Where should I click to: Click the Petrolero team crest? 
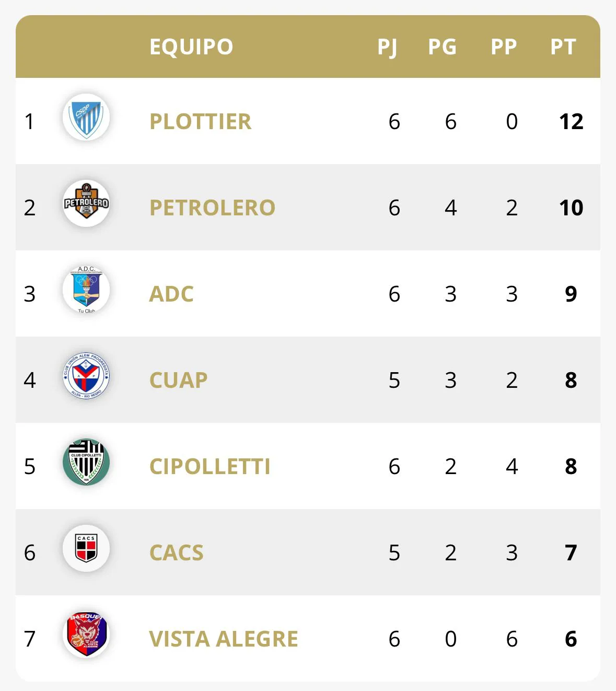86,203
